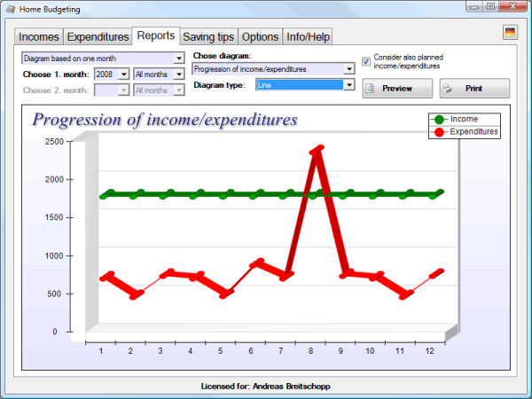This screenshot has height=399, width=532.
Task: Click the Preview button
Action: pyautogui.click(x=397, y=89)
